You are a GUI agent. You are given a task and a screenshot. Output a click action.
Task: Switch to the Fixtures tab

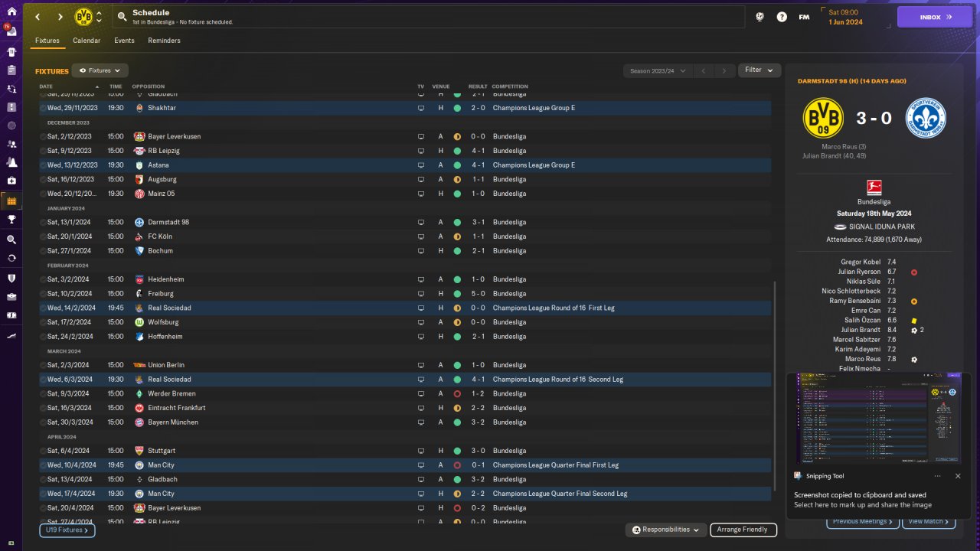pyautogui.click(x=47, y=41)
